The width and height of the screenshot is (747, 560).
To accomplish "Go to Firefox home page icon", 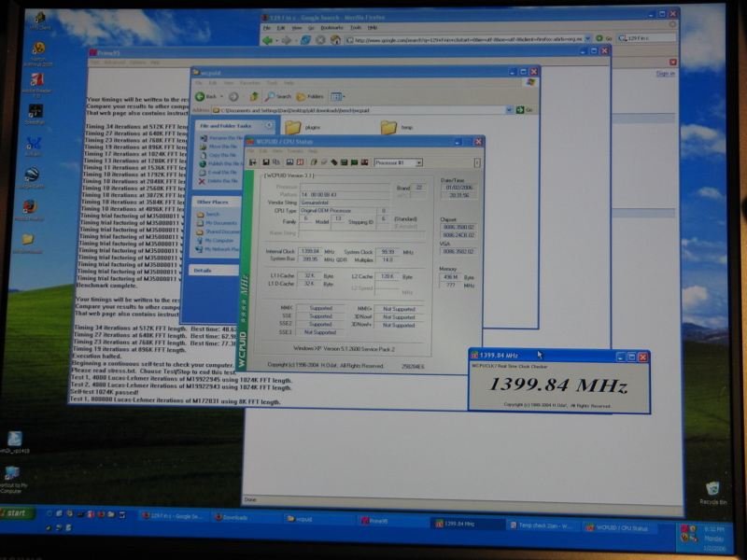I will pos(336,40).
